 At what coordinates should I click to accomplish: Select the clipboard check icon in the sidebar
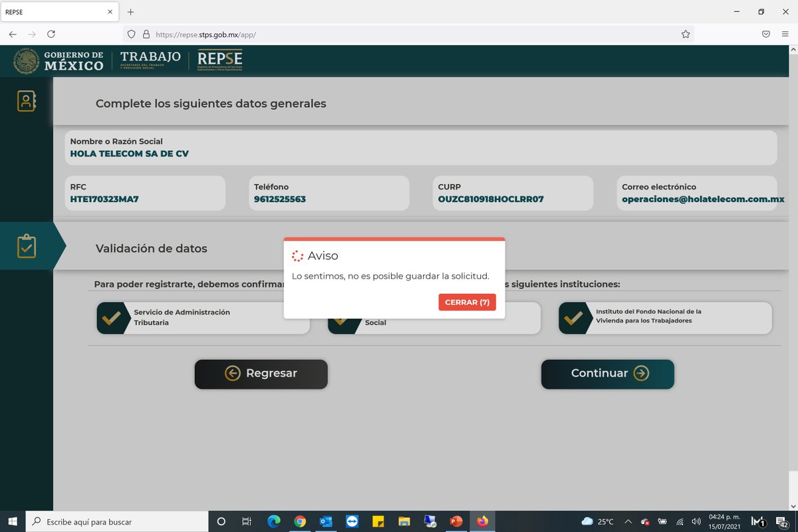26,246
